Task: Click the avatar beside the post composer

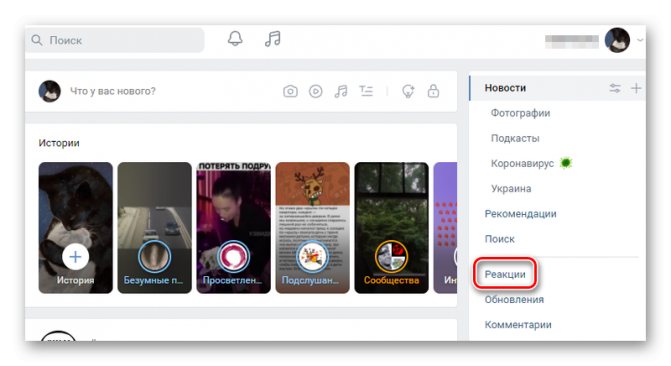Action: 50,91
